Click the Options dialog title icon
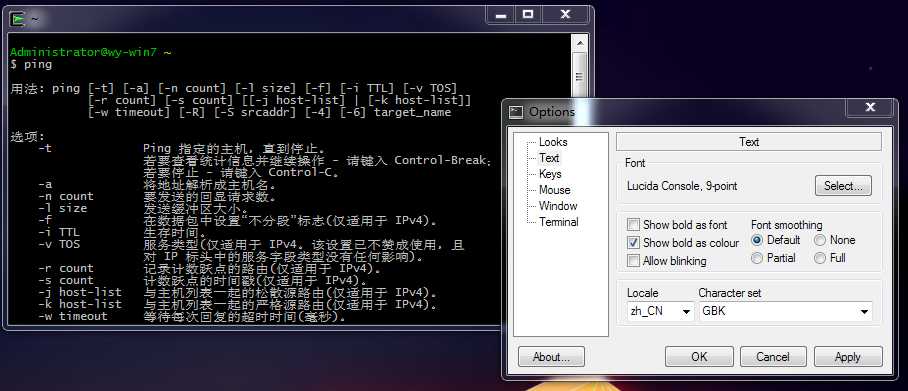The height and width of the screenshot is (391, 908). click(516, 112)
